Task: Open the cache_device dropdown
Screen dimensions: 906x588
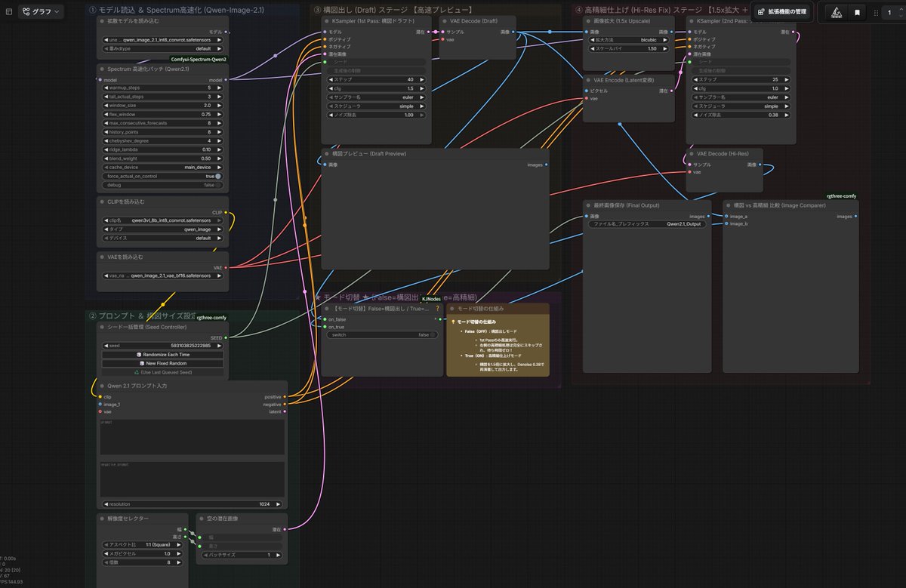Action: point(162,167)
